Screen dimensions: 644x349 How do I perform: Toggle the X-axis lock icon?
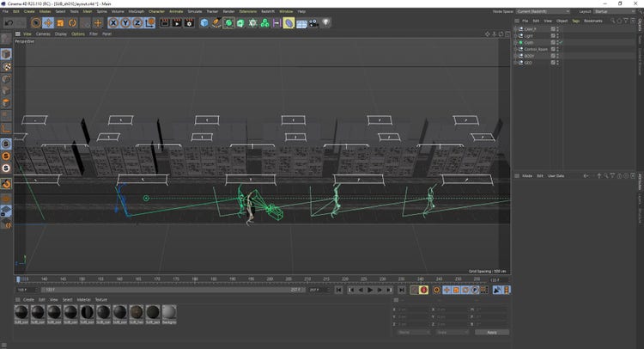point(114,22)
